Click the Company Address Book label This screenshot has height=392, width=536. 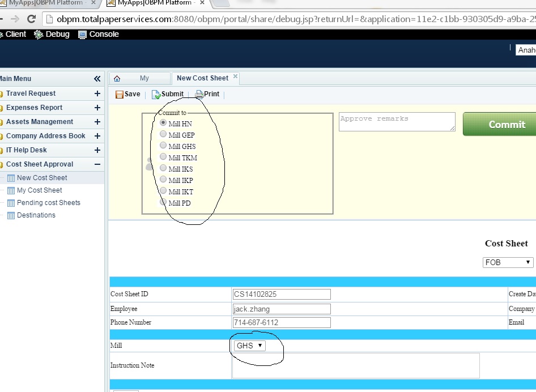46,136
